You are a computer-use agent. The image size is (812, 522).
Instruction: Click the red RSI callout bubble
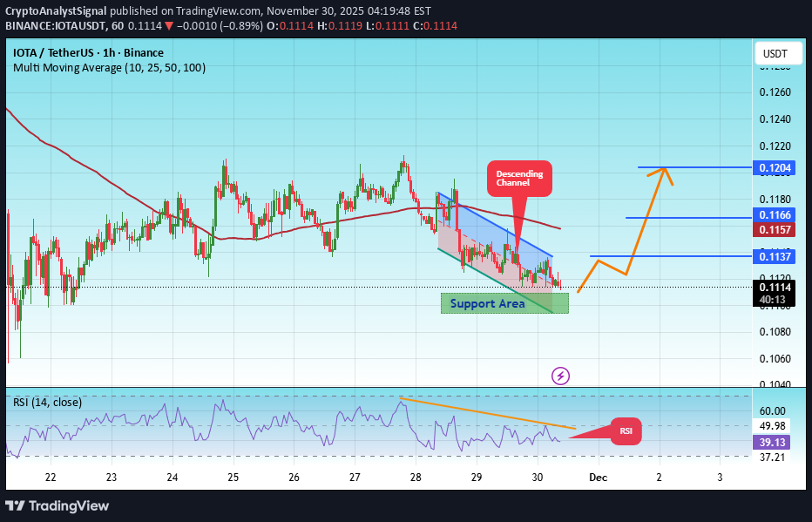click(625, 430)
